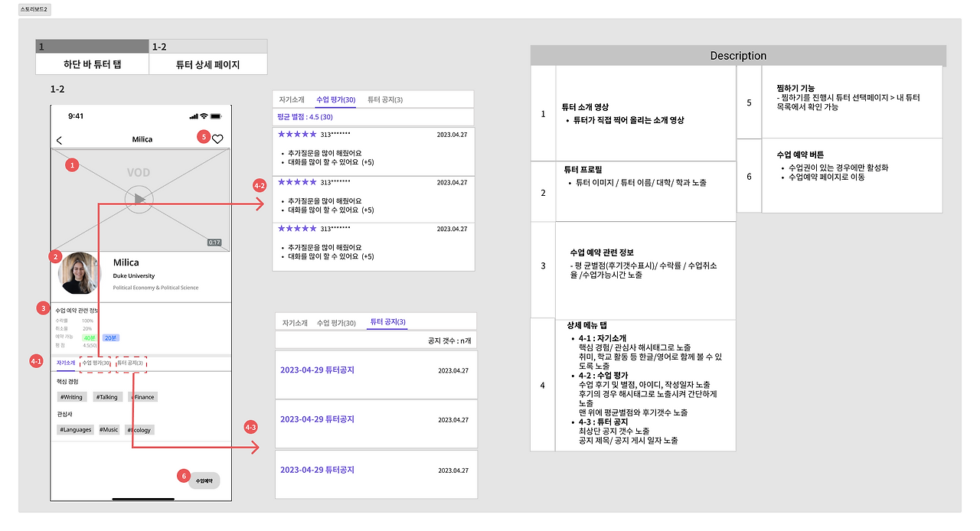980x531 pixels.
Task: Tap the #Writing hashtag
Action: pyautogui.click(x=72, y=397)
